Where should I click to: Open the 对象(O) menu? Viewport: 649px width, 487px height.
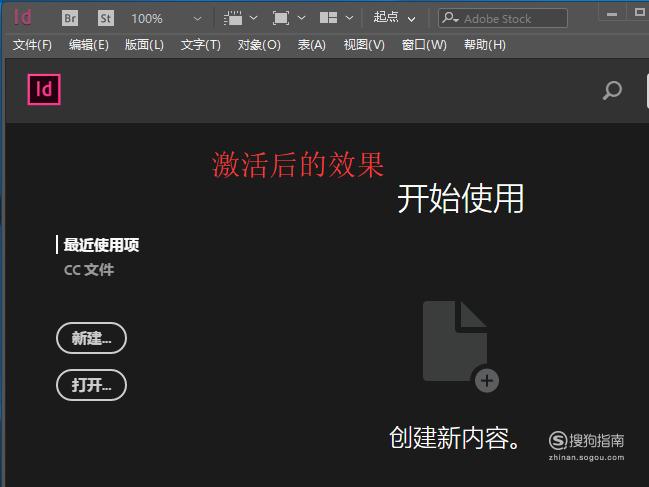coord(259,45)
